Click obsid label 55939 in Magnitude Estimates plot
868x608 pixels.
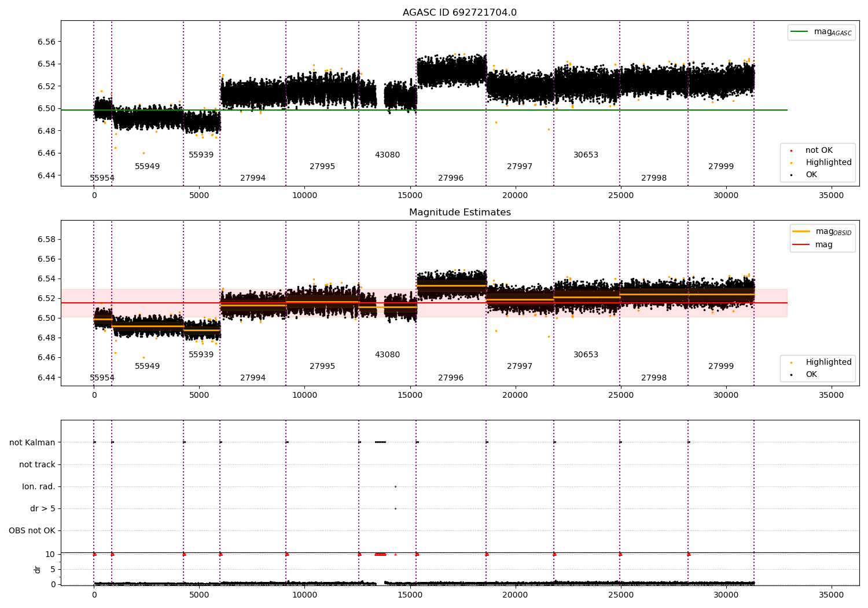(x=201, y=355)
